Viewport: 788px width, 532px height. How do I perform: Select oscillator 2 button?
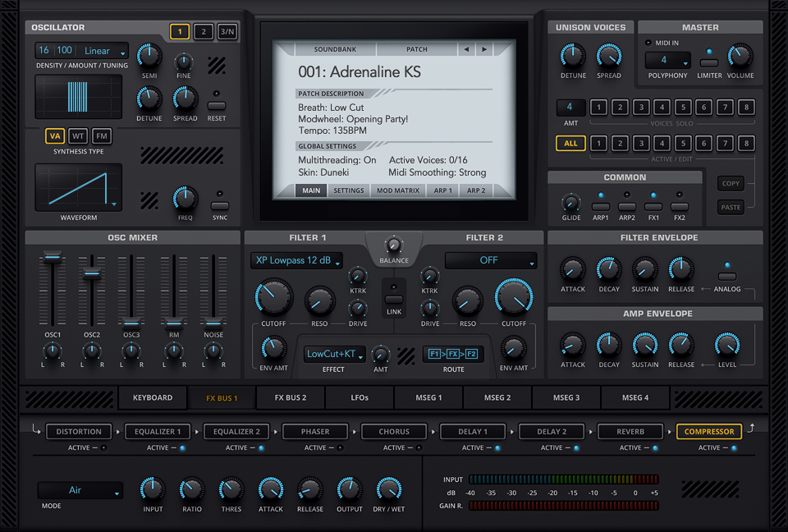[x=204, y=32]
